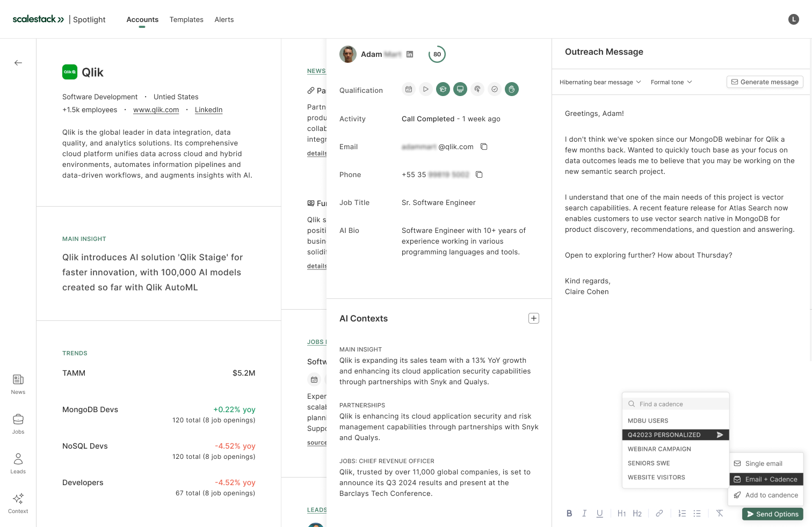This screenshot has height=527, width=812.
Task: Click Sr. Software Engineer job title
Action: (439, 202)
